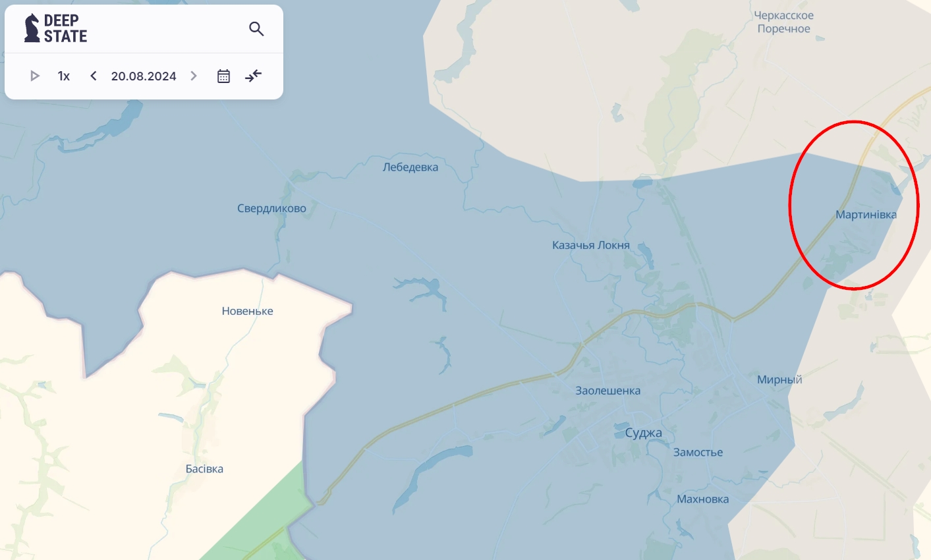Select the Махновка settlement label
The image size is (931, 560).
click(703, 499)
